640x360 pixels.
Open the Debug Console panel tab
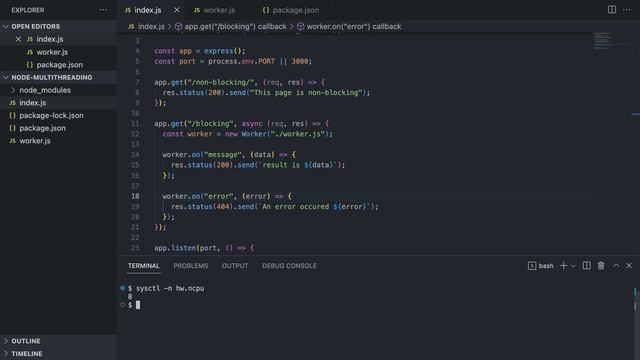289,266
